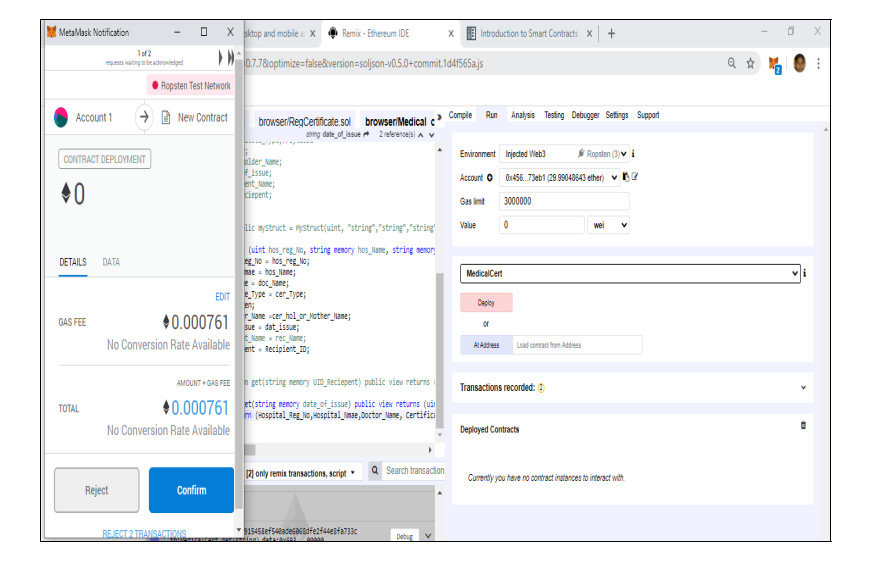The width and height of the screenshot is (870, 578).
Task: Open the MedicalCert contract selector
Action: click(x=630, y=273)
